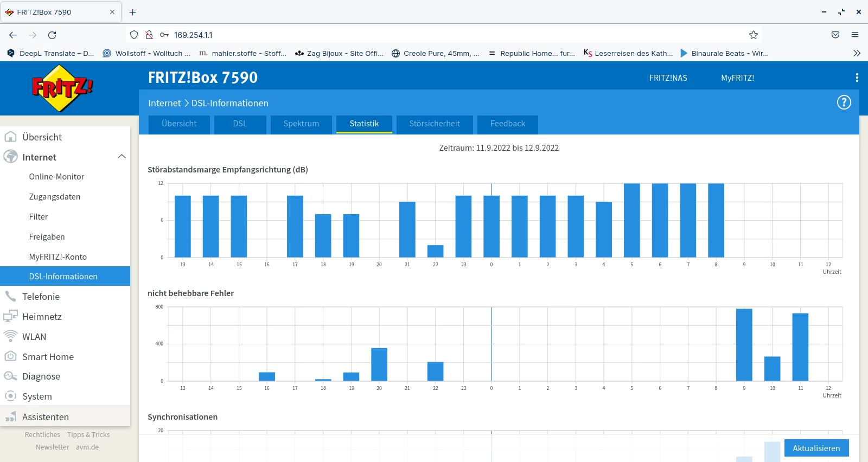Open the WLAN menu item
The height and width of the screenshot is (462, 868).
[34, 337]
